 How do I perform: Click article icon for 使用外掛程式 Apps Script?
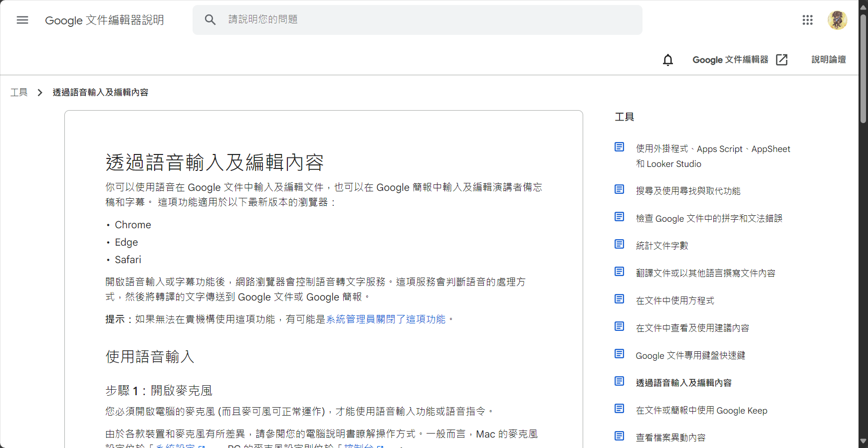(620, 147)
